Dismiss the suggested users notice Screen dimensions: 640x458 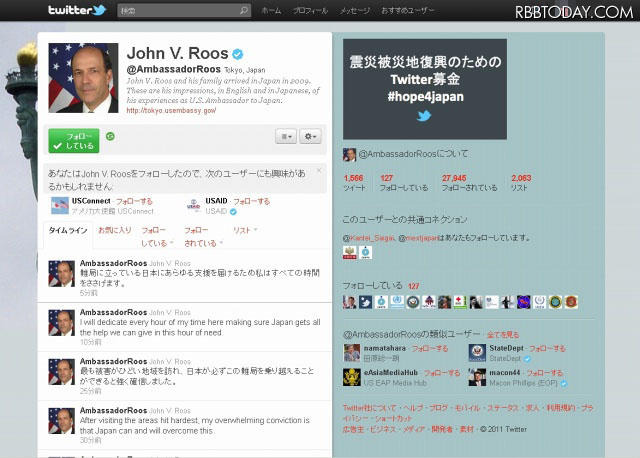[319, 170]
